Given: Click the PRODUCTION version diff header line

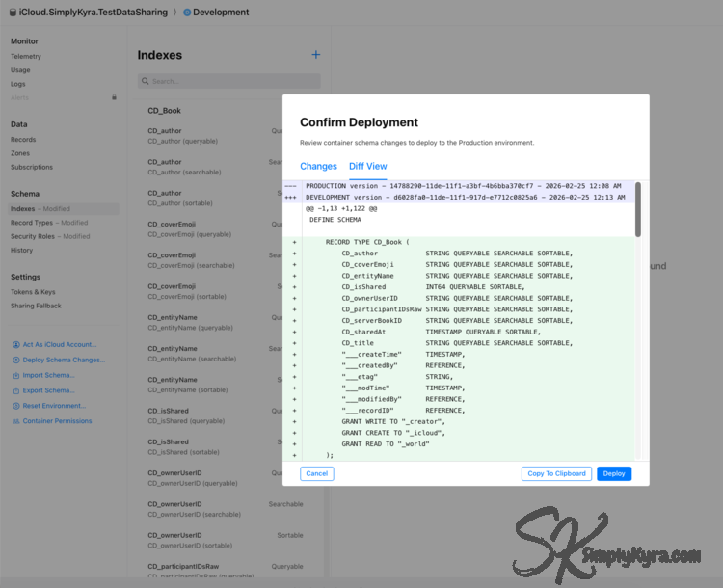Looking at the screenshot, I should click(459, 186).
